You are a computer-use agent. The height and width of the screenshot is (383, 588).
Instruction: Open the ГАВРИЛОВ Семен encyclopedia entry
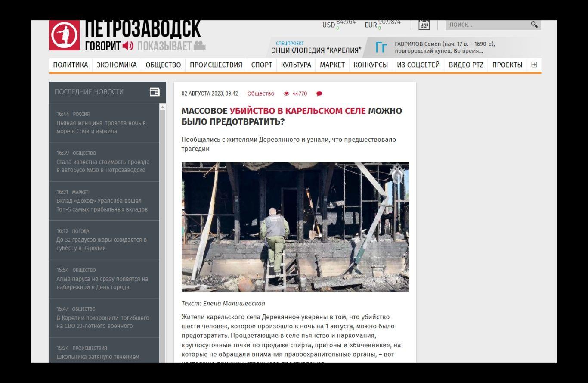coord(445,47)
